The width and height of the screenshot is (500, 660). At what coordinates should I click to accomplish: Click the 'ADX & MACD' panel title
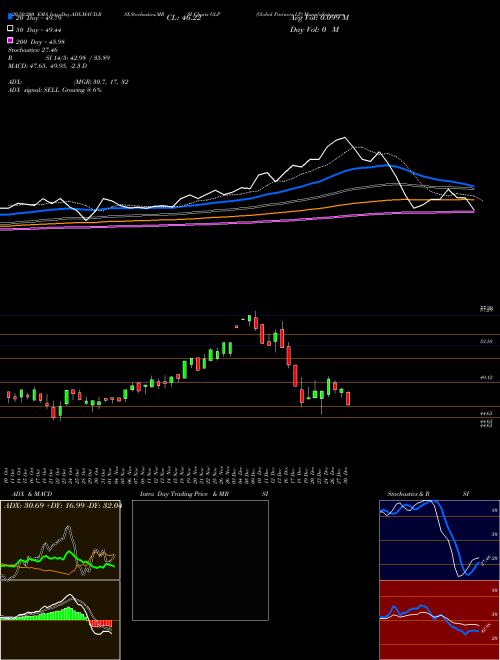click(x=32, y=494)
